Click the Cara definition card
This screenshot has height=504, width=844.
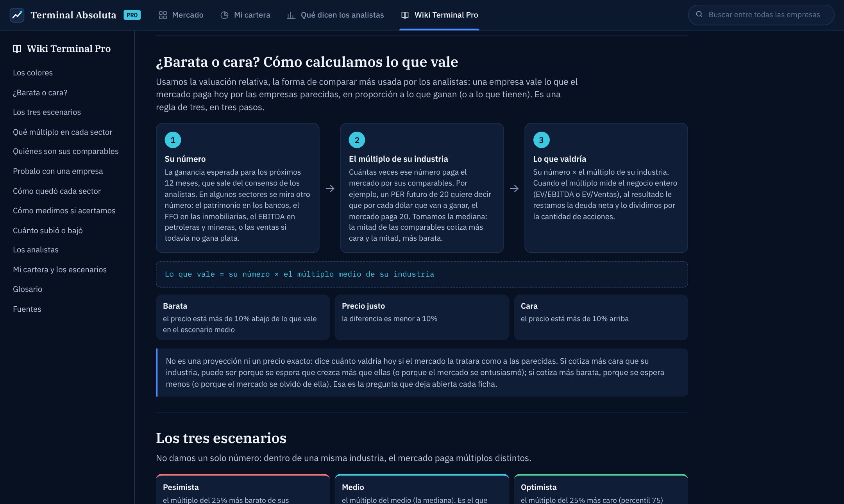[601, 317]
